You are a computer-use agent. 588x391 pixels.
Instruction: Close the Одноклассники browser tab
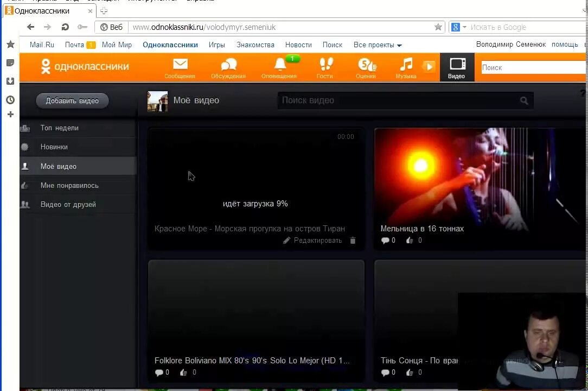[x=90, y=11]
